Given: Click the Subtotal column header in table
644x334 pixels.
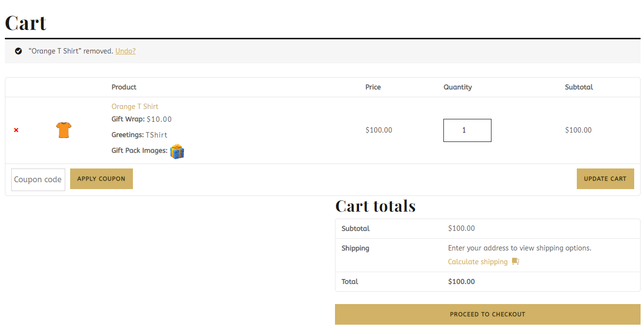Looking at the screenshot, I should tap(579, 87).
